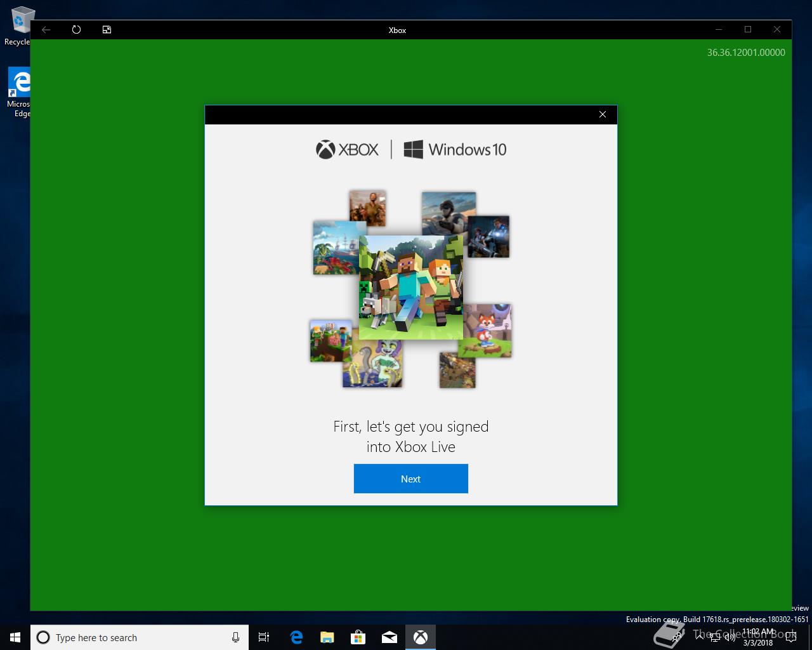
Task: Close the Xbox sign-in dialog
Action: point(603,114)
